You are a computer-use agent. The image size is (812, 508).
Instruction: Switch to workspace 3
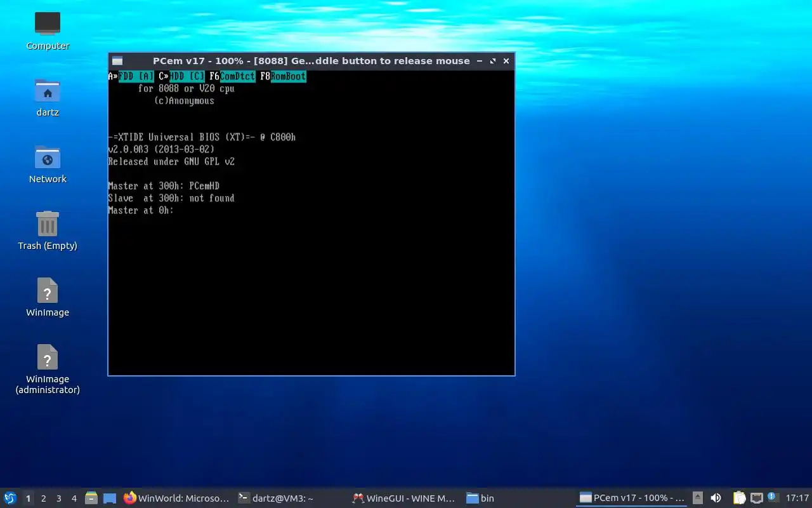(x=58, y=498)
